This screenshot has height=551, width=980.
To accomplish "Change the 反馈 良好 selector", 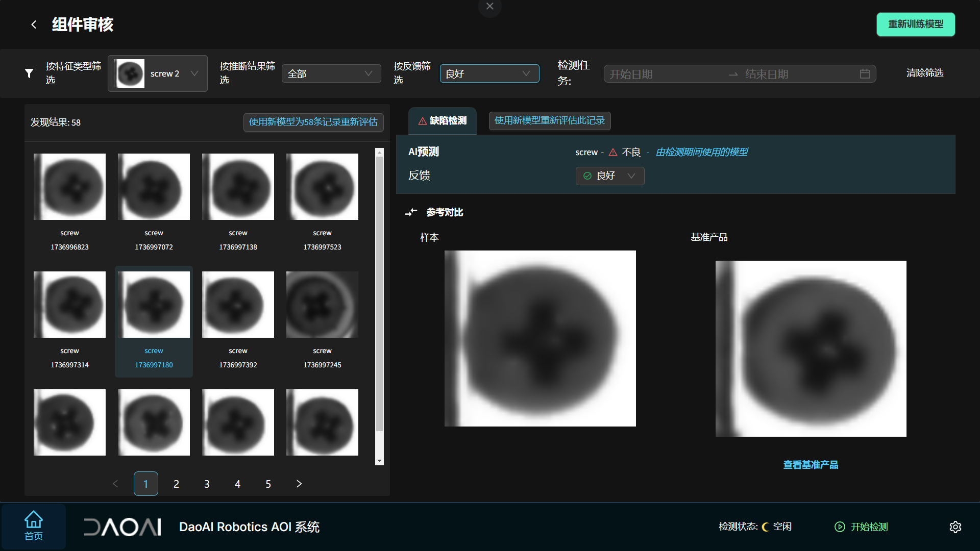I will tap(609, 176).
